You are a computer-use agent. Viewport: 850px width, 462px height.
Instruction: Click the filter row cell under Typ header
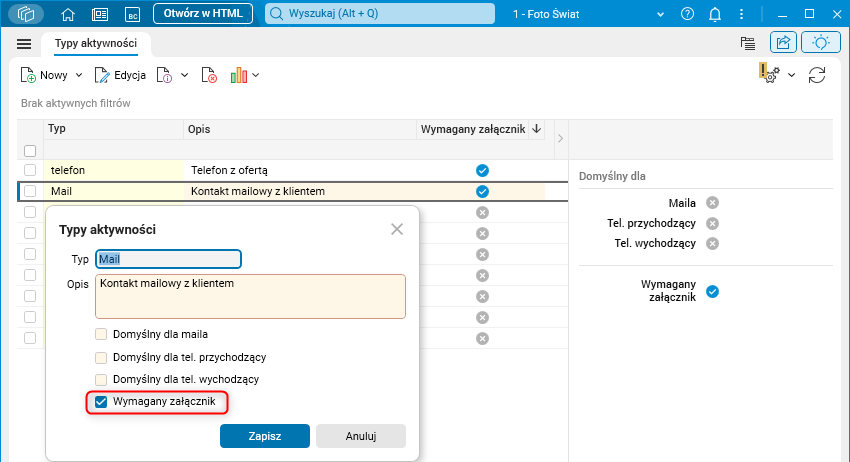[113, 150]
